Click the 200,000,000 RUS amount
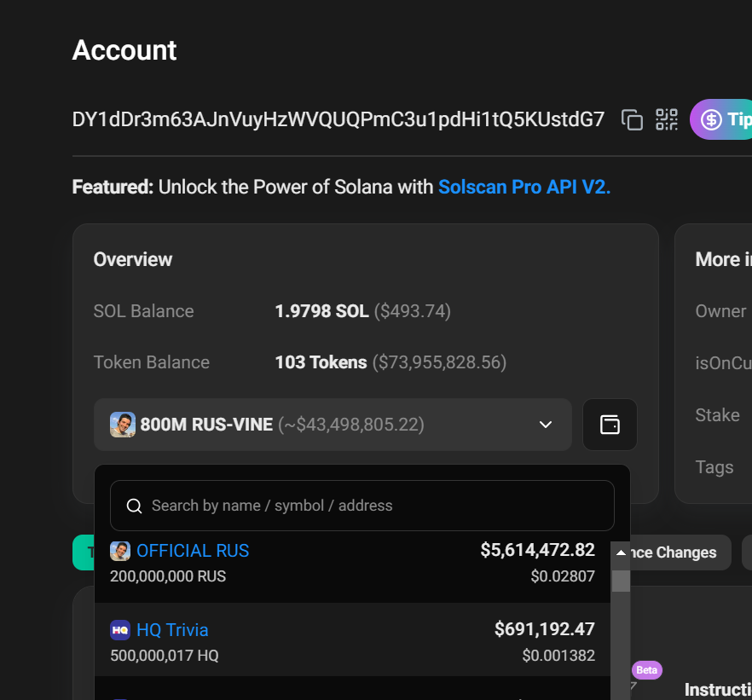 click(168, 576)
